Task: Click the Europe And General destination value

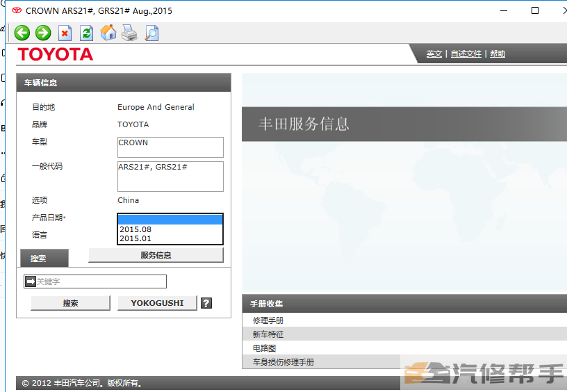Action: 156,107
